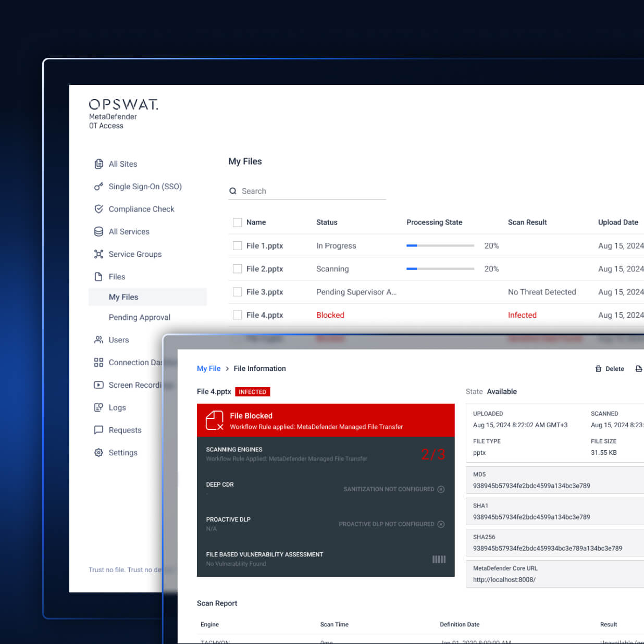Image resolution: width=644 pixels, height=644 pixels.
Task: Expand File Based Vulnerability Assessment details
Action: [439, 559]
